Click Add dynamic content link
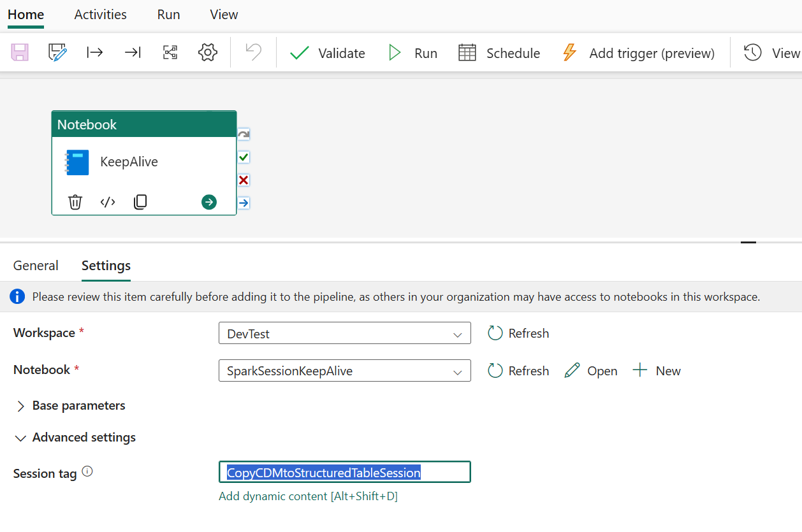Viewport: 802px width, 532px height. (308, 496)
